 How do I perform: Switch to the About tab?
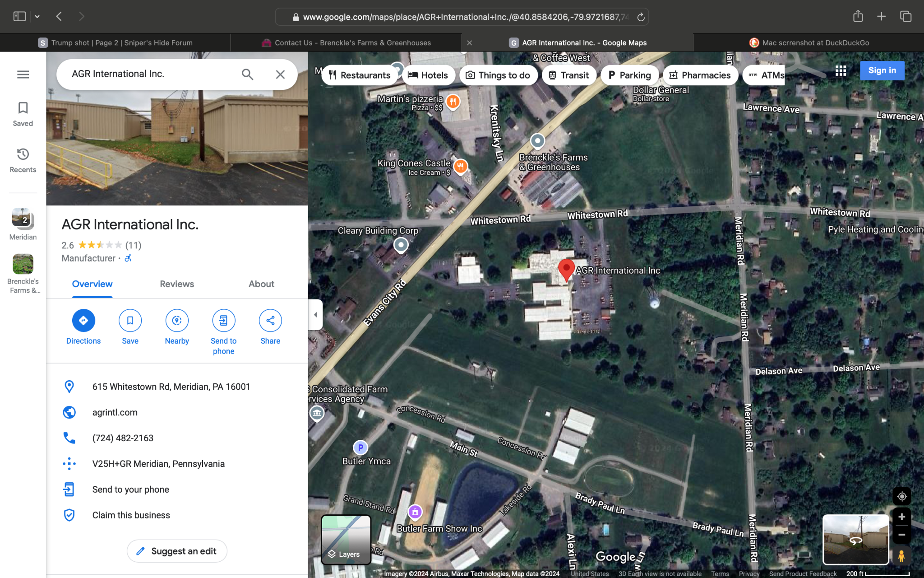pyautogui.click(x=261, y=284)
